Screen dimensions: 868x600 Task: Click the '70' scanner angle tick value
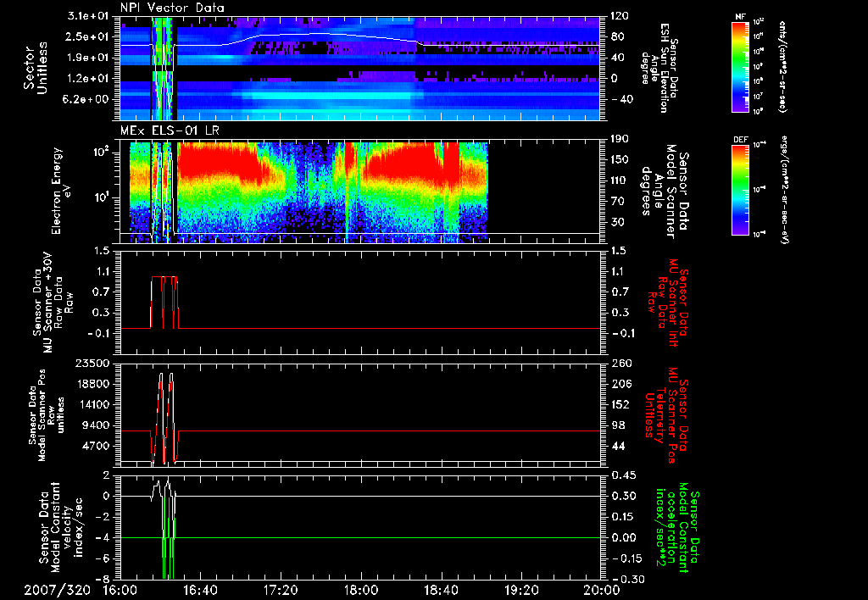[617, 202]
